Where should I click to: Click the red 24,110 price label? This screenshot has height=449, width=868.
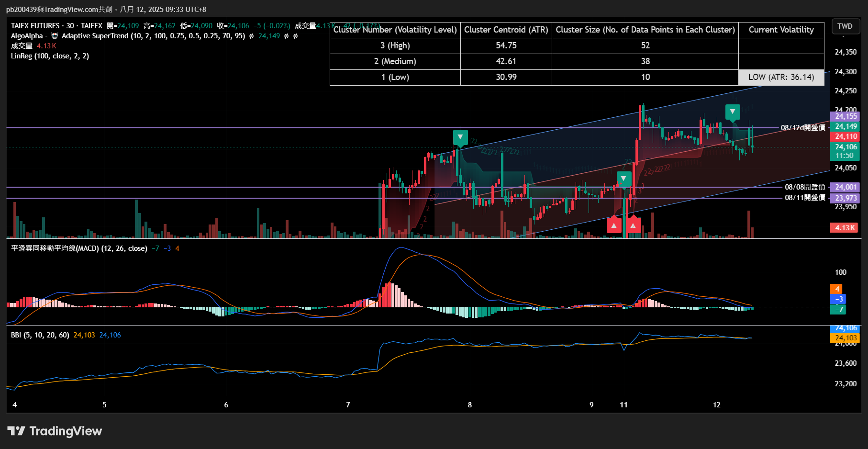pyautogui.click(x=846, y=136)
